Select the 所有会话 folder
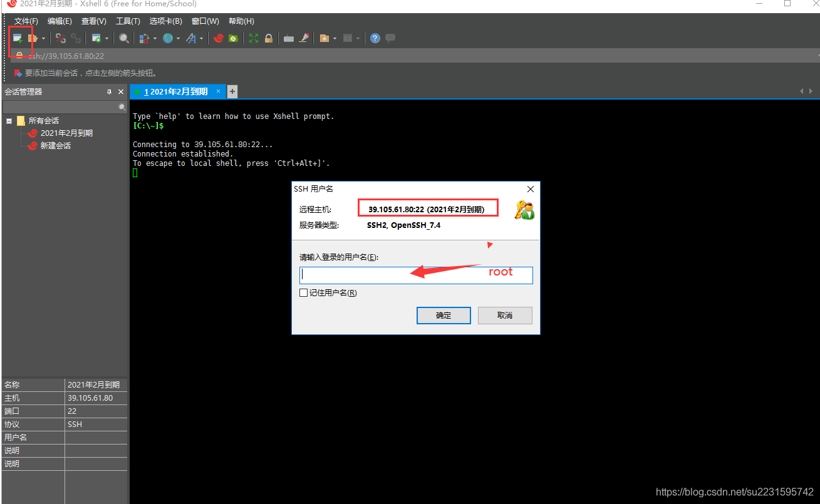Image resolution: width=820 pixels, height=504 pixels. pos(43,121)
